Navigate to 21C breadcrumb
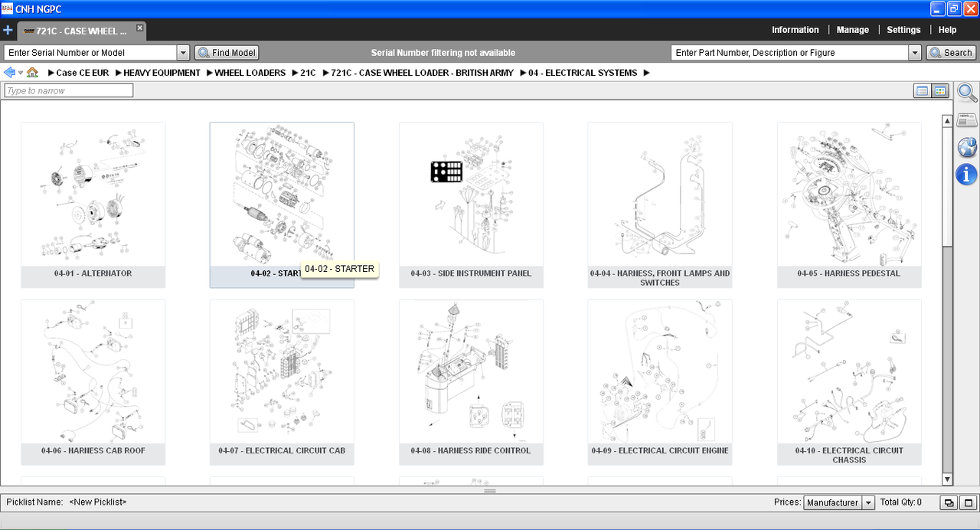Image resolution: width=980 pixels, height=530 pixels. coord(308,73)
